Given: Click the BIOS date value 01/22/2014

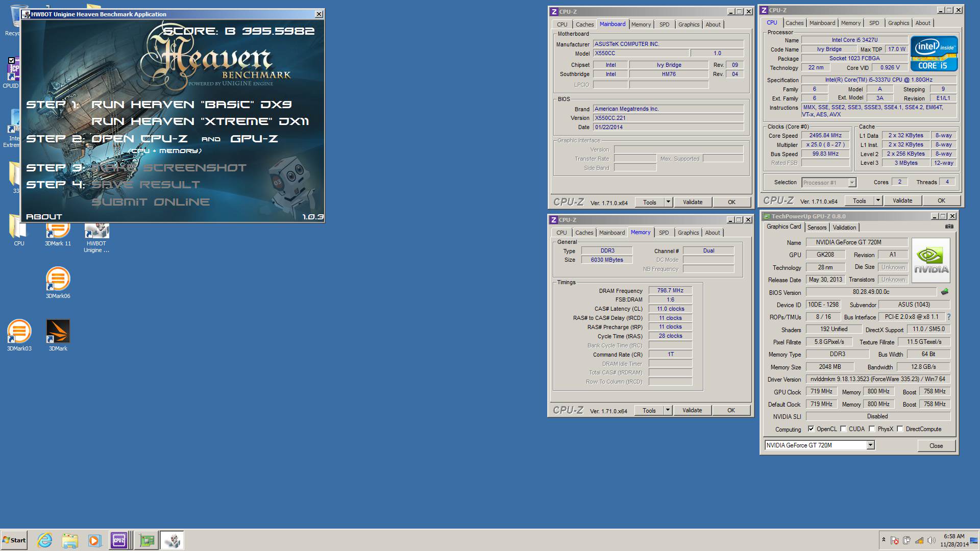Looking at the screenshot, I should click(668, 127).
